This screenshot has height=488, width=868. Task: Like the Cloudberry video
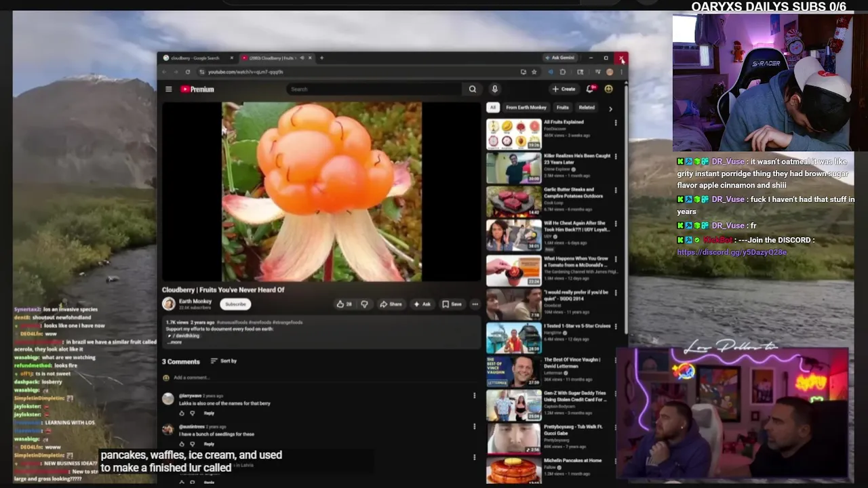(344, 304)
